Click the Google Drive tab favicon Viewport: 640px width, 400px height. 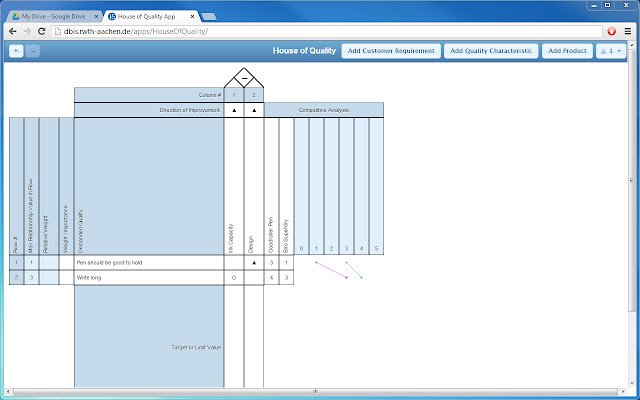[x=16, y=17]
